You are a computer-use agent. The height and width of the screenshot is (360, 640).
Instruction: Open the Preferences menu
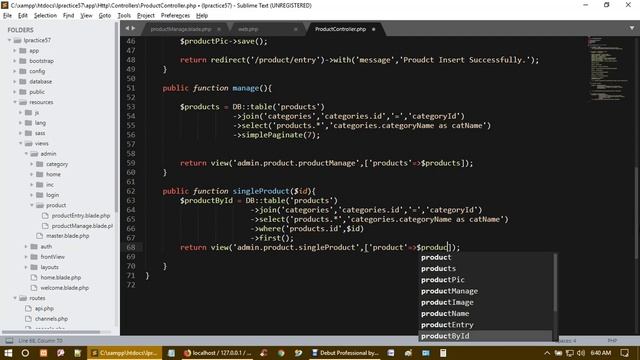tap(175, 16)
